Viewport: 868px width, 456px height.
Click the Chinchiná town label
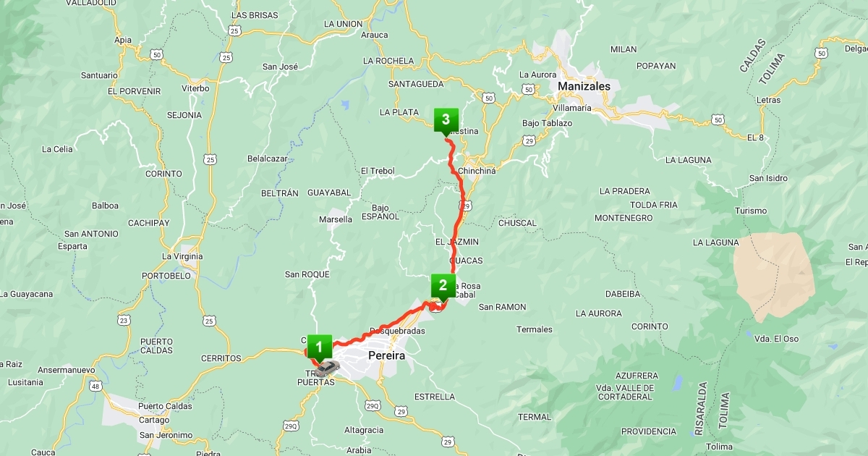tap(477, 171)
